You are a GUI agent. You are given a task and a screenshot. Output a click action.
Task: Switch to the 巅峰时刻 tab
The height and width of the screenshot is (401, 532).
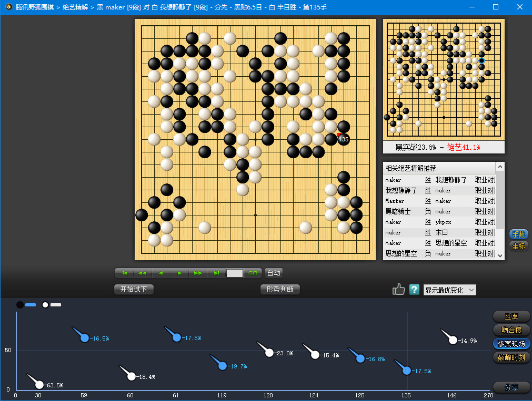tap(510, 357)
